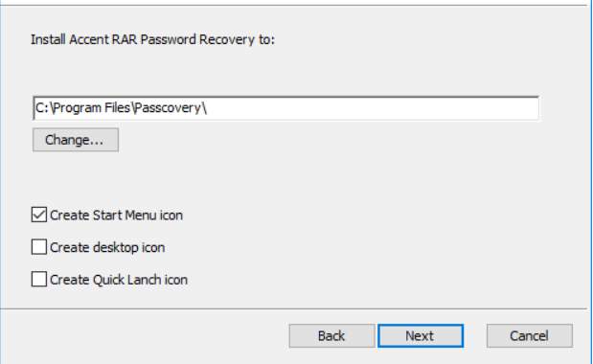Click the 'Passcovery' folder name in path

click(x=168, y=108)
